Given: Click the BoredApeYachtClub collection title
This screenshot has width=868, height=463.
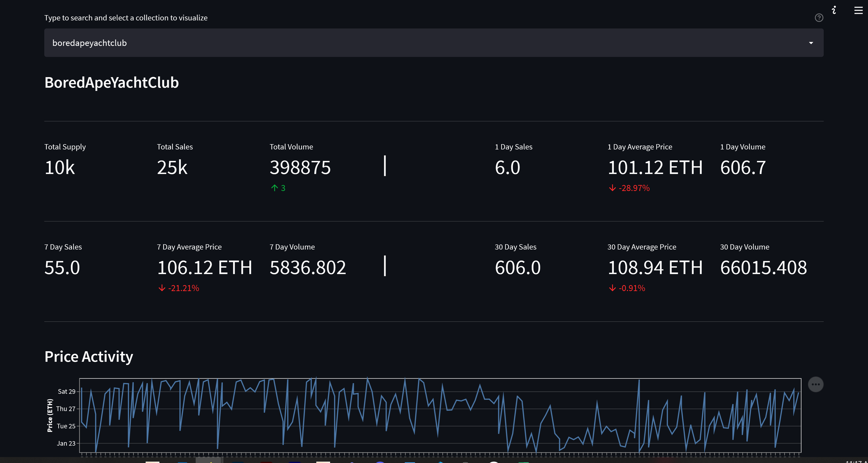Looking at the screenshot, I should pyautogui.click(x=111, y=83).
